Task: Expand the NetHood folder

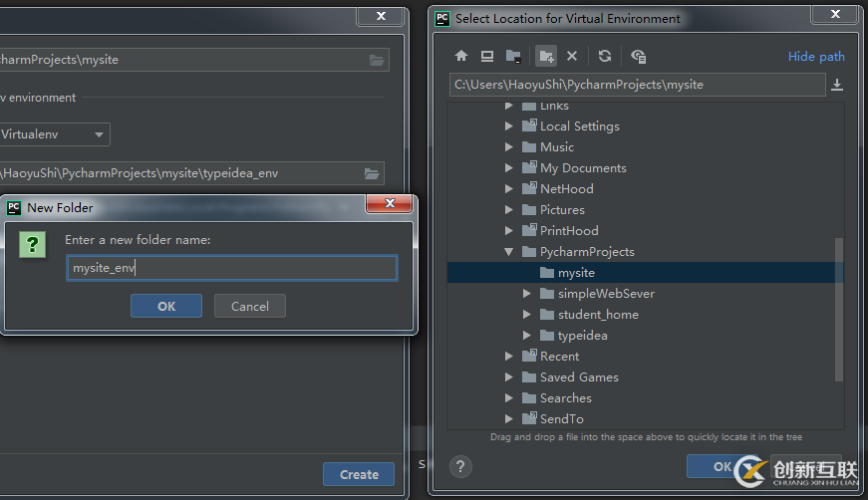Action: [x=508, y=188]
